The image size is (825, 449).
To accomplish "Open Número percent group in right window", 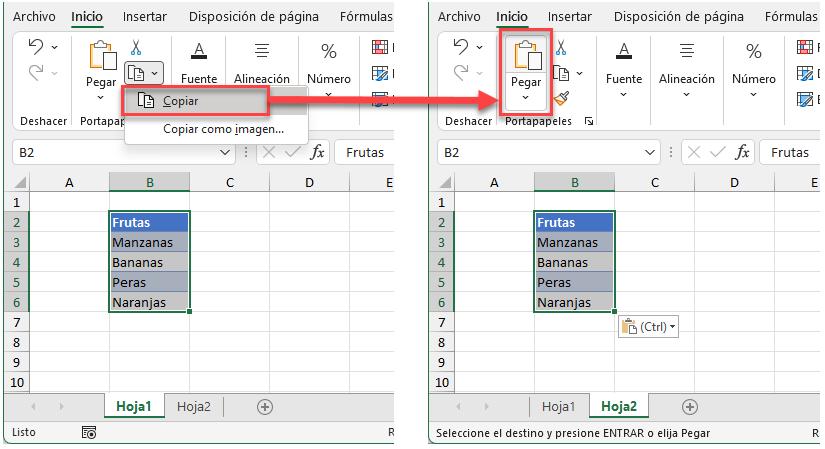I will coord(753,68).
